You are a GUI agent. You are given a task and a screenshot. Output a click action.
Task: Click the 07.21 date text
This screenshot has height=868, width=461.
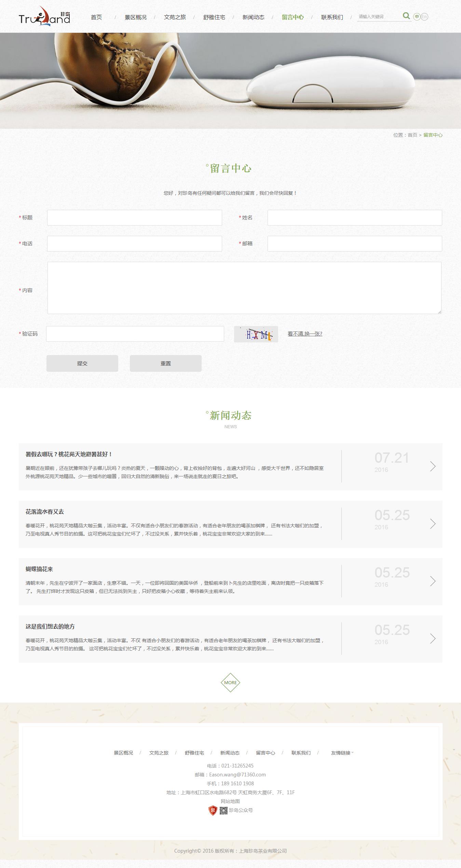tap(392, 458)
